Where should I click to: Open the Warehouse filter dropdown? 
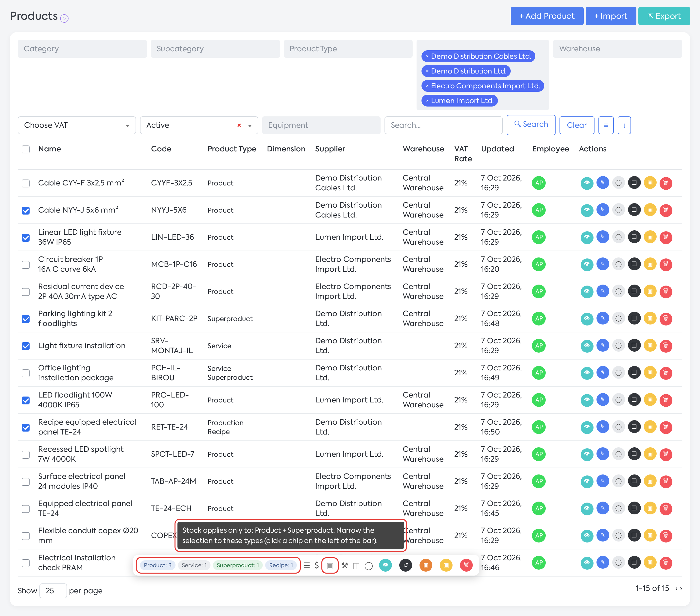pos(617,49)
